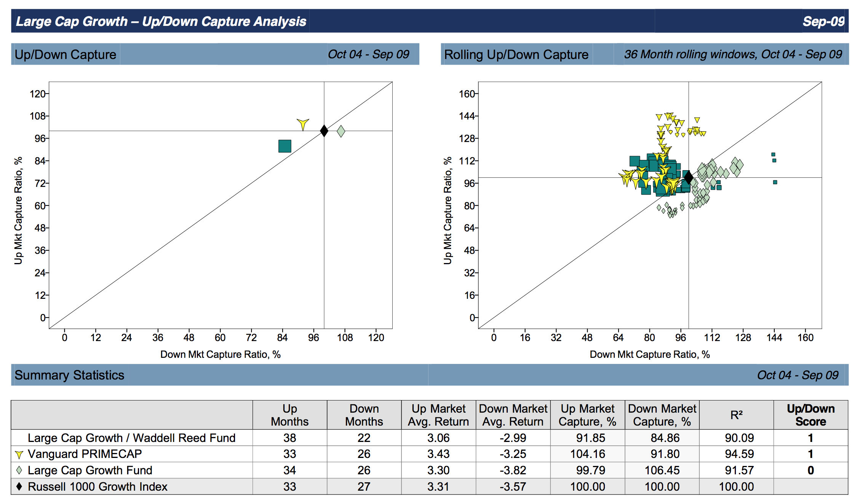Viewport: 857px width, 504px height.
Task: Select the Up/Down Score column header
Action: [x=811, y=415]
